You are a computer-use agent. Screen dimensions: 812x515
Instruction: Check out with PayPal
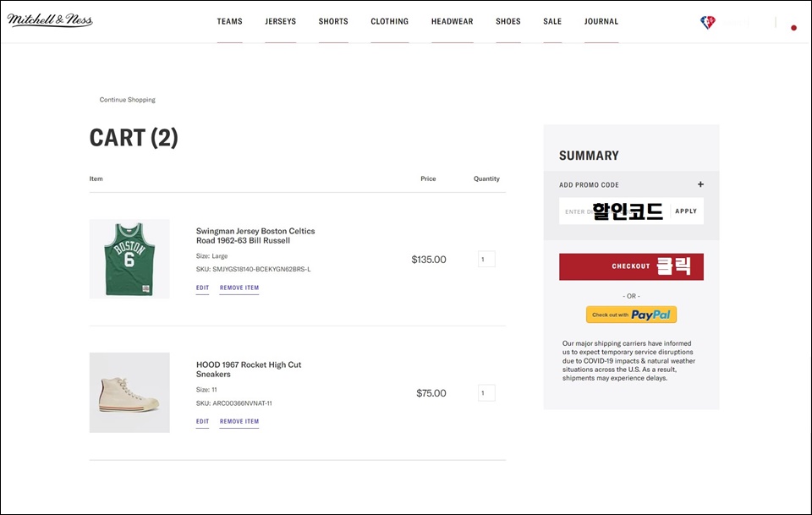(x=631, y=315)
